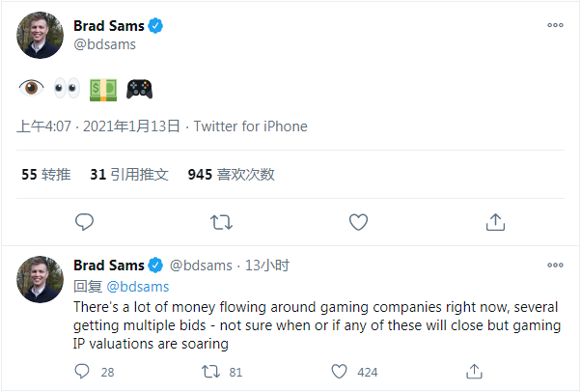
Task: Like the reply with 424 likes
Action: tap(340, 371)
